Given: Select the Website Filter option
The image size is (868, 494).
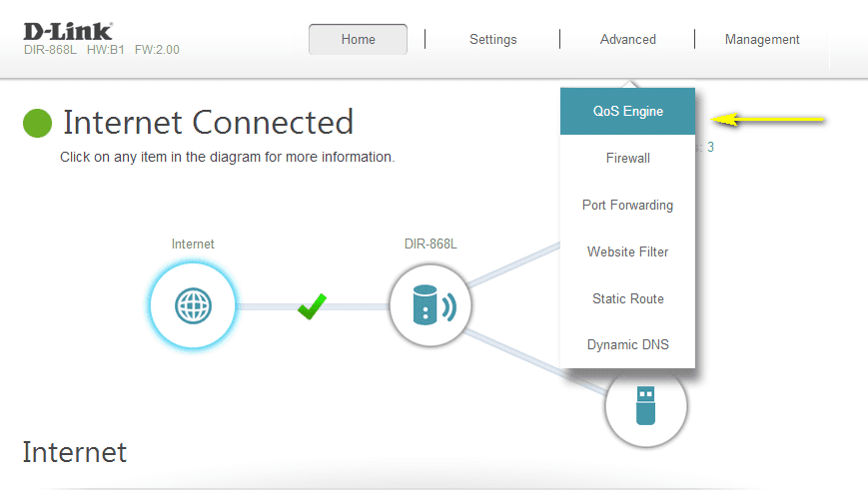Looking at the screenshot, I should pos(627,251).
